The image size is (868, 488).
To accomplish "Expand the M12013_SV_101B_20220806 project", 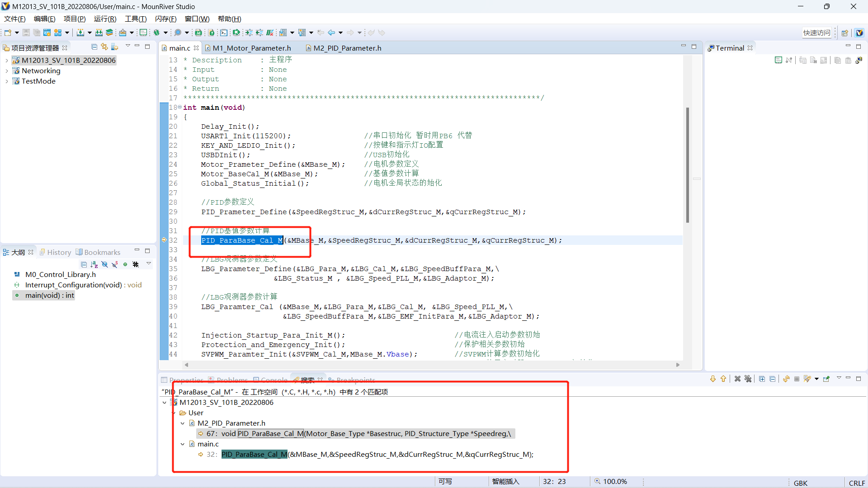I will tap(6, 60).
